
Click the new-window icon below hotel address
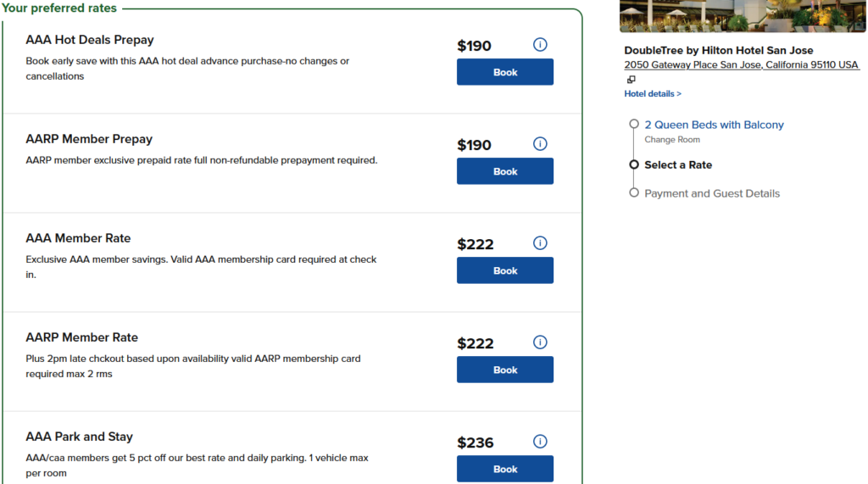point(631,80)
